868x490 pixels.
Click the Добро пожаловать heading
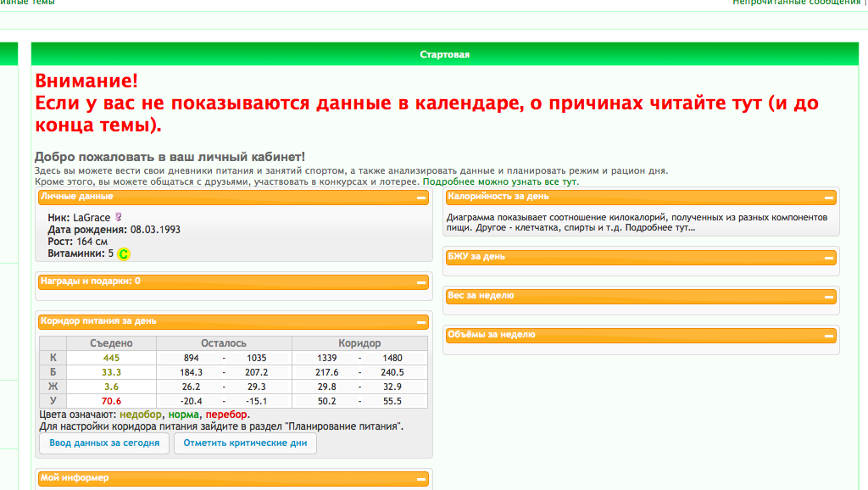(170, 157)
